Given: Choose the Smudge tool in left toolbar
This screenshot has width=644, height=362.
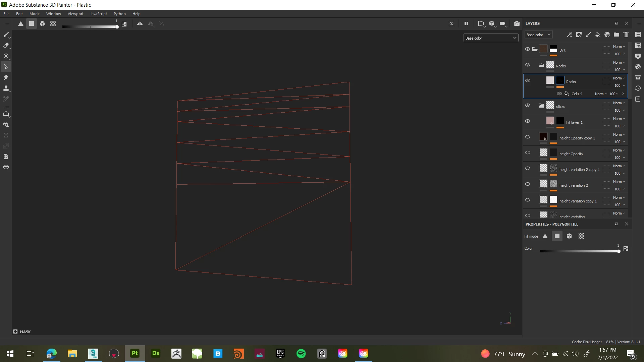Looking at the screenshot, I should (x=6, y=77).
